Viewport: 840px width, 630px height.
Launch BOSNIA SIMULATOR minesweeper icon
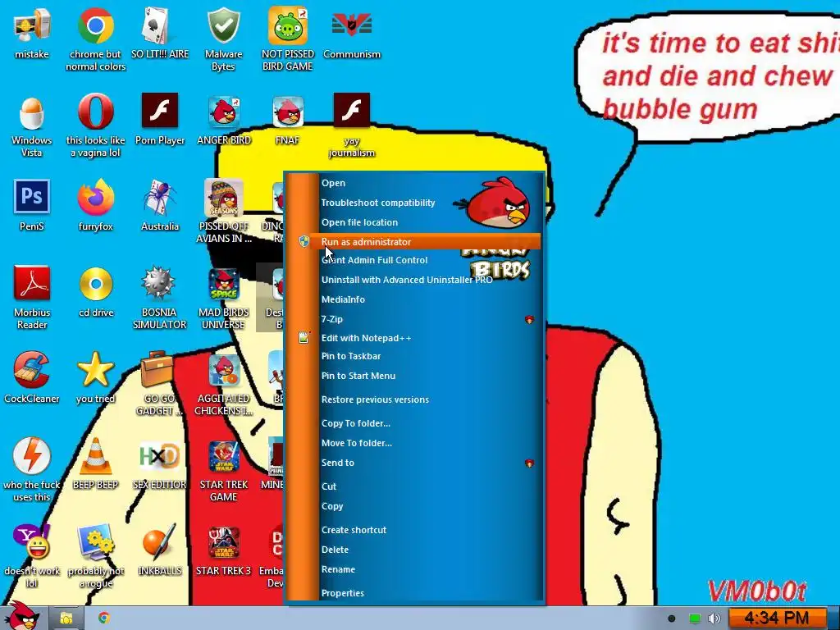[160, 283]
